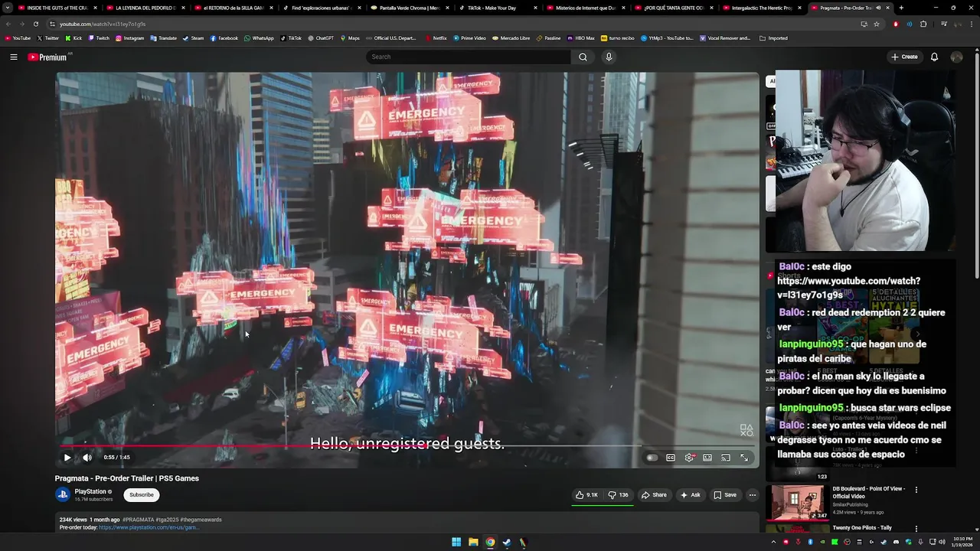Viewport: 980px width, 551px height.
Task: Click the browser address bar URL
Action: point(103,24)
